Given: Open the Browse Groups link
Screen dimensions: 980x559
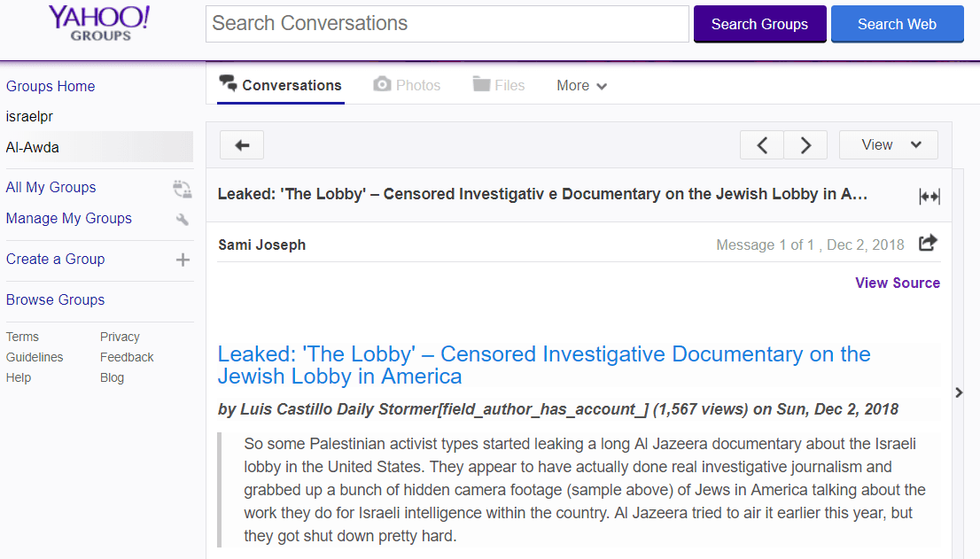Looking at the screenshot, I should click(x=56, y=299).
